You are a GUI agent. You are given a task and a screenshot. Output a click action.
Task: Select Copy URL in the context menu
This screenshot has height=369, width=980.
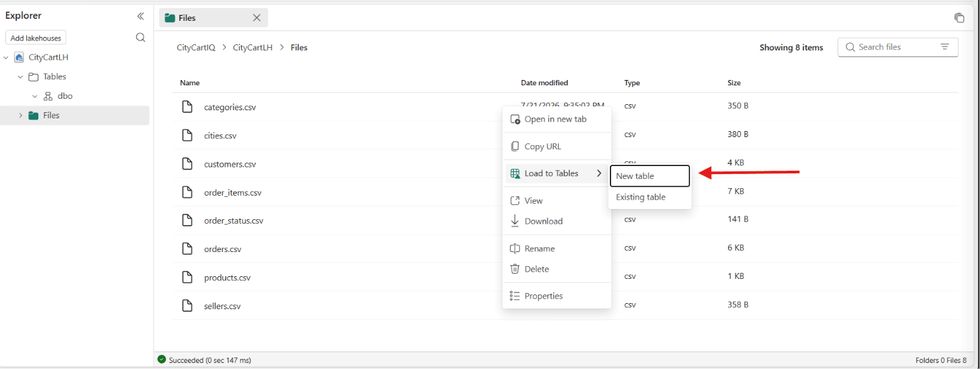pos(557,147)
